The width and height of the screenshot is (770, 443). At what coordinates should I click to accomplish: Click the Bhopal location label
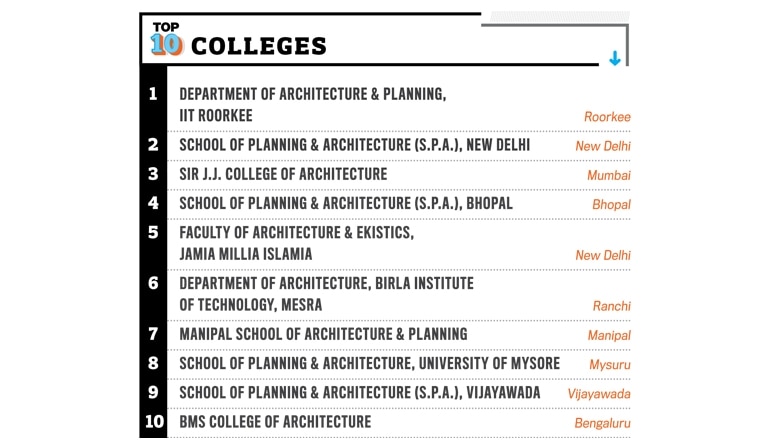(611, 204)
